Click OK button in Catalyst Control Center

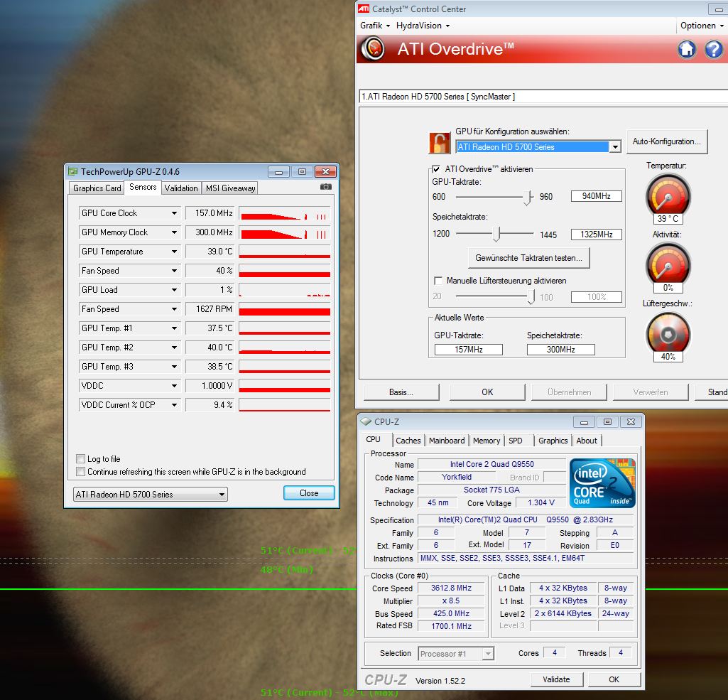click(x=487, y=392)
